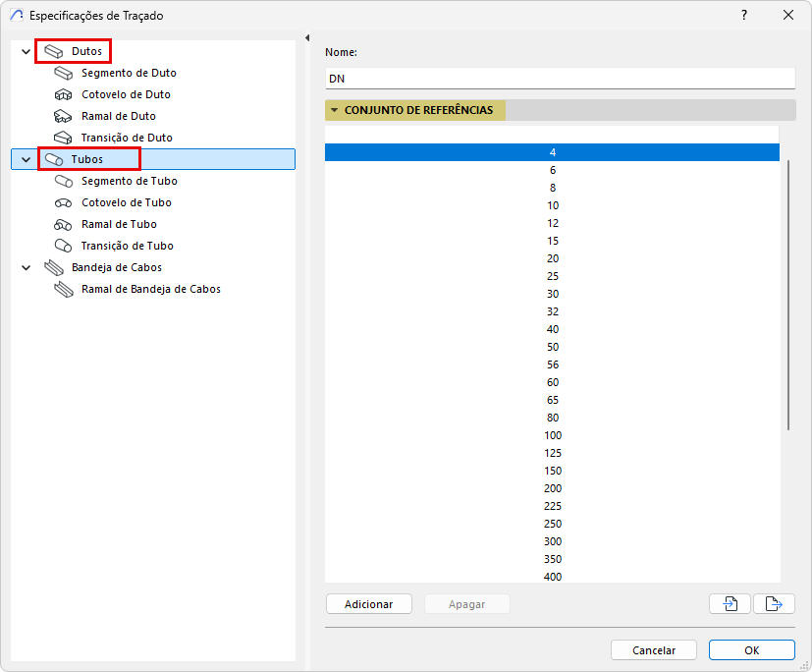812x672 pixels.
Task: Click the Segmento de Duto icon
Action: pyautogui.click(x=63, y=73)
